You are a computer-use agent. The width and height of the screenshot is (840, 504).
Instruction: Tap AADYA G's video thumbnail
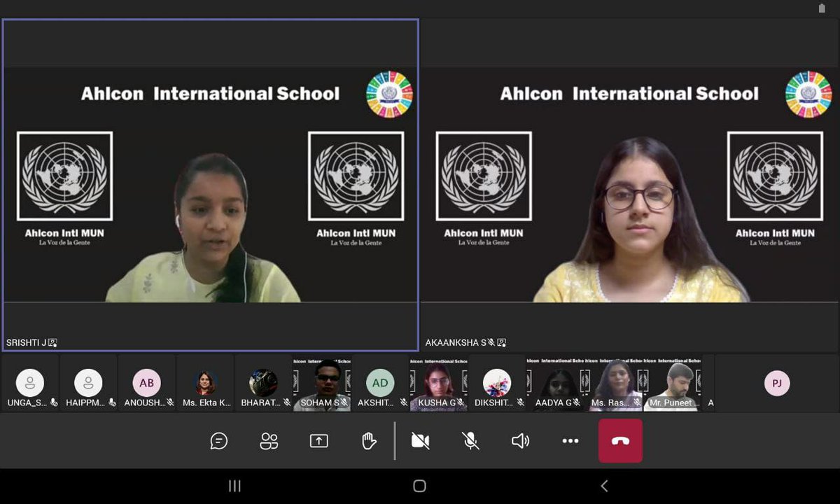(555, 383)
